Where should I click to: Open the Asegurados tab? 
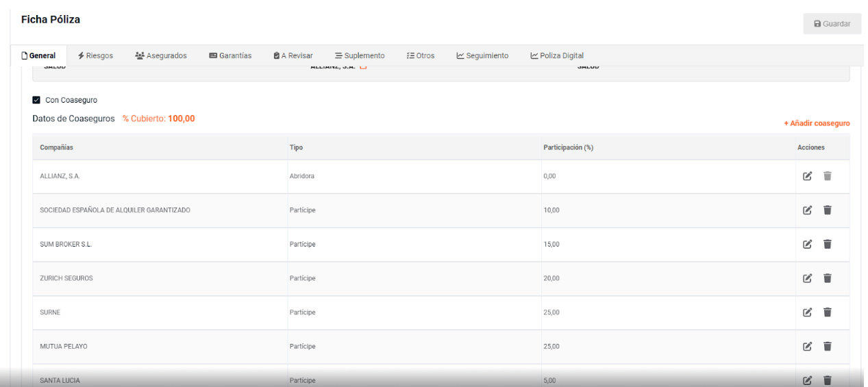point(161,56)
